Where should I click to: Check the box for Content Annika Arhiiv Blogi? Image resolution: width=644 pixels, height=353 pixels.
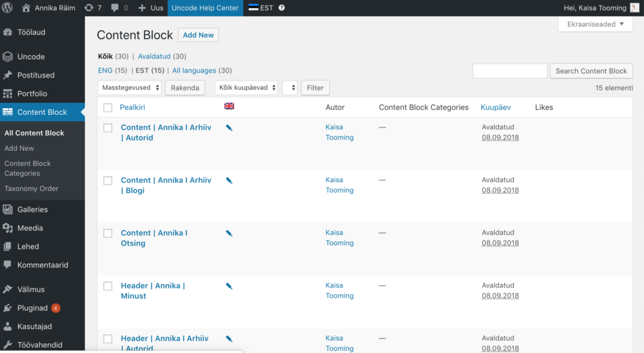(108, 180)
